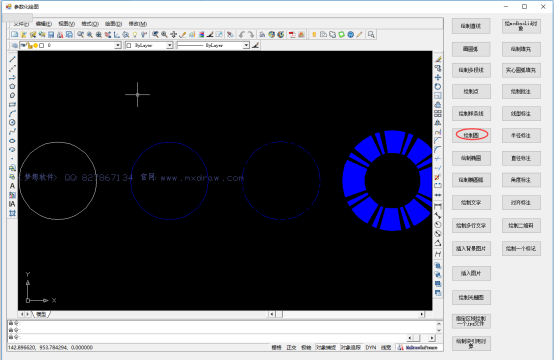Click the 半径标注 button
Image resolution: width=554 pixels, height=360 pixels.
521,135
